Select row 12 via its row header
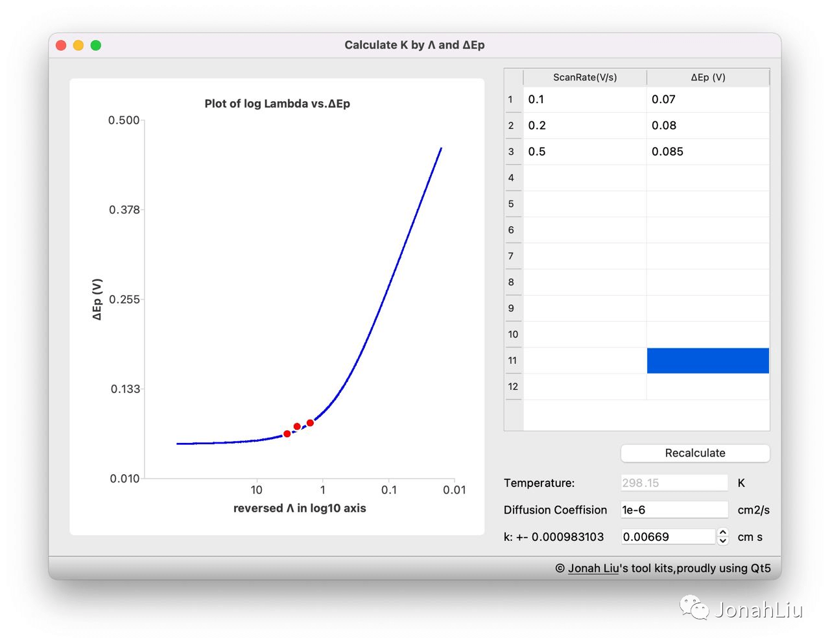Image resolution: width=830 pixels, height=644 pixels. (513, 387)
